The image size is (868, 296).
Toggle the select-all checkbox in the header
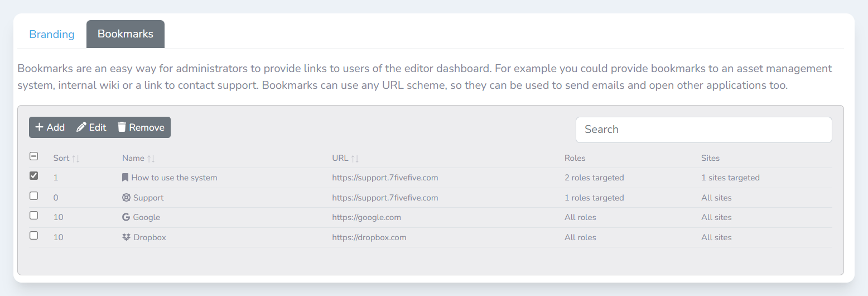tap(33, 156)
